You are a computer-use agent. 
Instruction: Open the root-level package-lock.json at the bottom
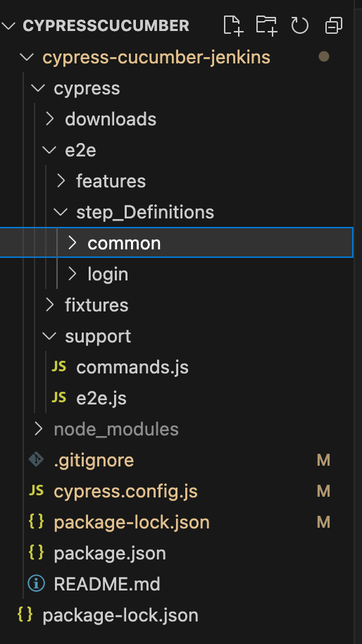click(x=120, y=615)
